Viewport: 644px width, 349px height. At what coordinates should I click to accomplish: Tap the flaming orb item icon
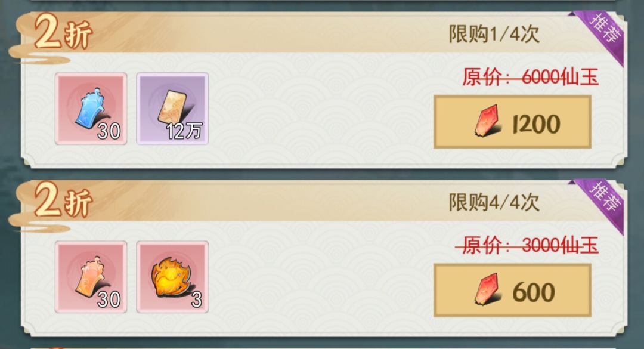point(172,277)
